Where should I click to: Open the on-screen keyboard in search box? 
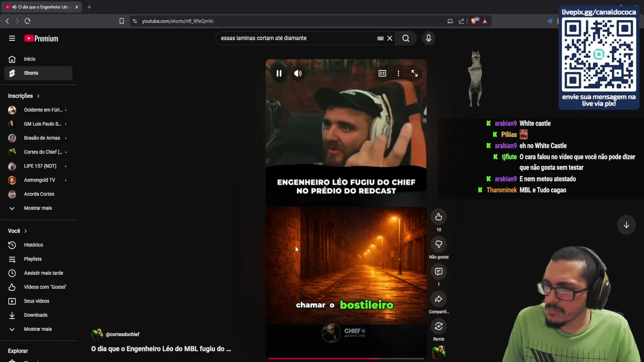tap(380, 38)
